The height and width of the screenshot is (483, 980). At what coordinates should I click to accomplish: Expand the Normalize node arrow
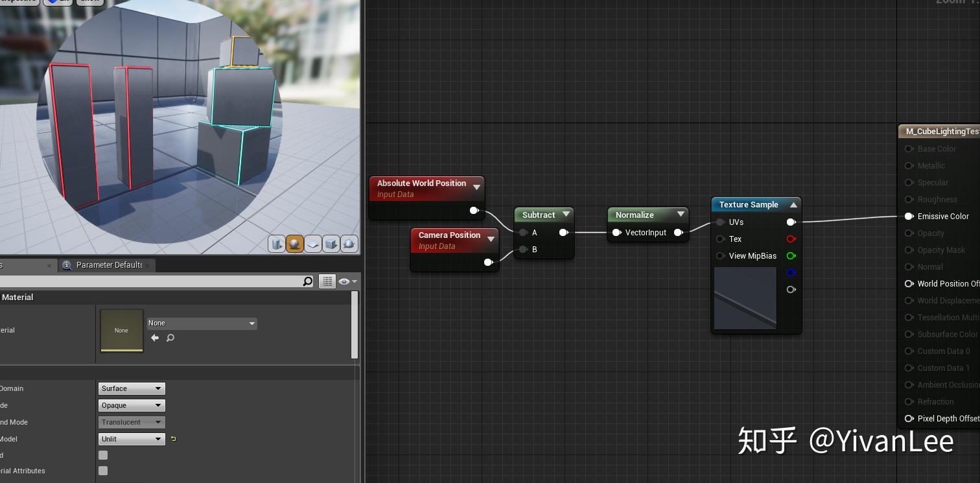[x=681, y=215]
